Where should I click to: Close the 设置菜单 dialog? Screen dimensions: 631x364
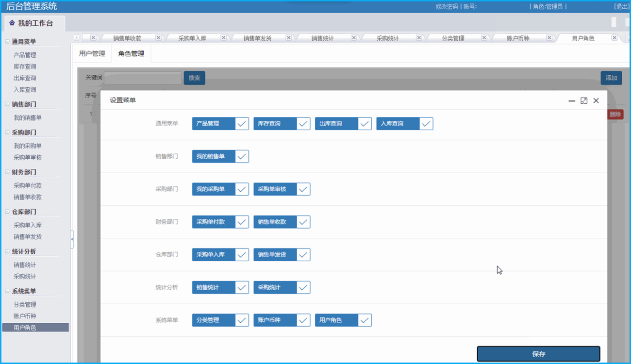596,100
